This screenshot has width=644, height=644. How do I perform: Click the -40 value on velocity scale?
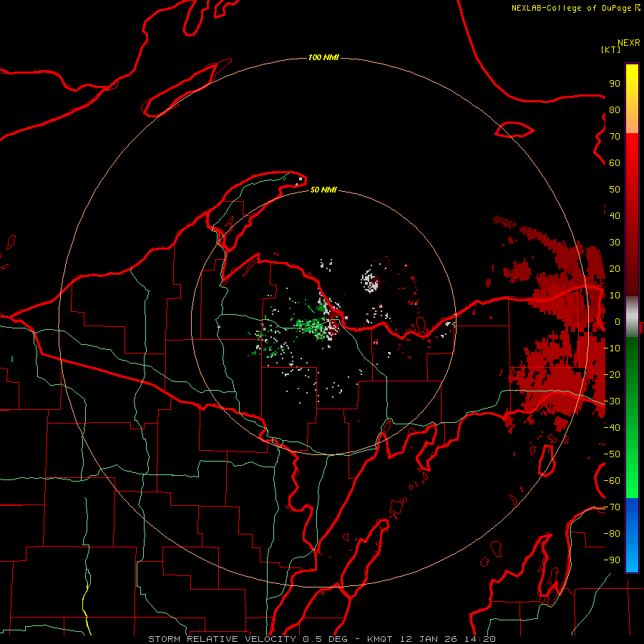coord(612,428)
